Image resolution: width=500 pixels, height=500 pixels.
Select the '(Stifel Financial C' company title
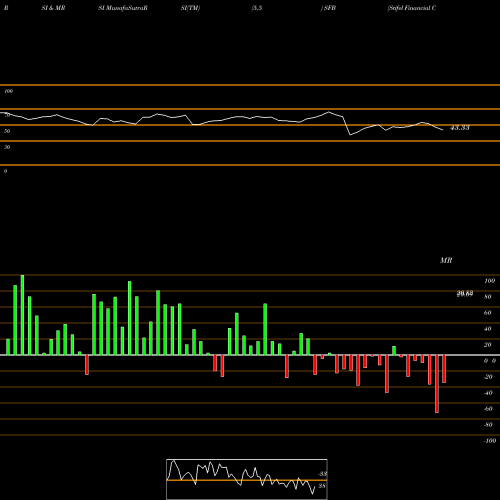[412, 8]
